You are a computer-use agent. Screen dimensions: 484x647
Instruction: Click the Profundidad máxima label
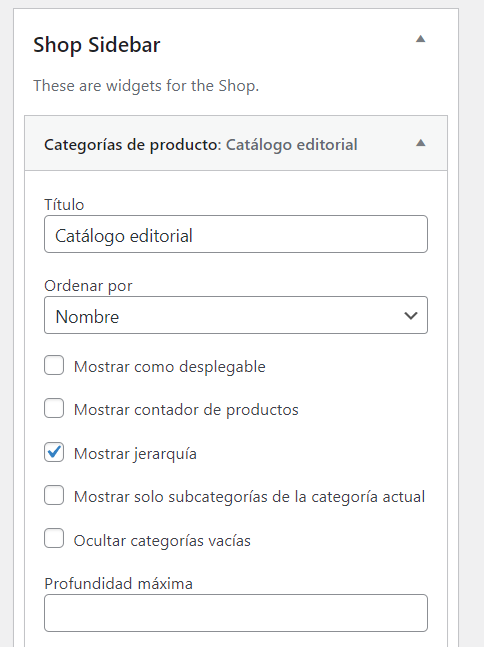118,583
